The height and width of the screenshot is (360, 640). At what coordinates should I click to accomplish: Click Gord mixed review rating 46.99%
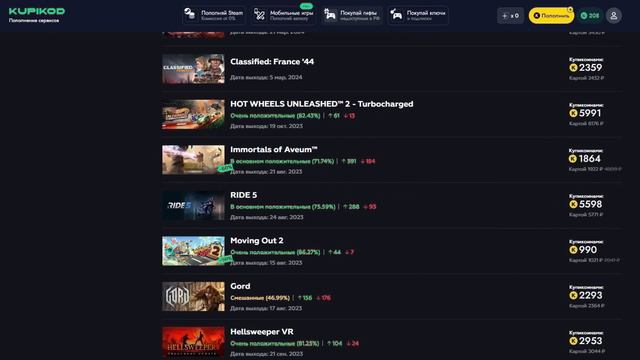(x=260, y=298)
